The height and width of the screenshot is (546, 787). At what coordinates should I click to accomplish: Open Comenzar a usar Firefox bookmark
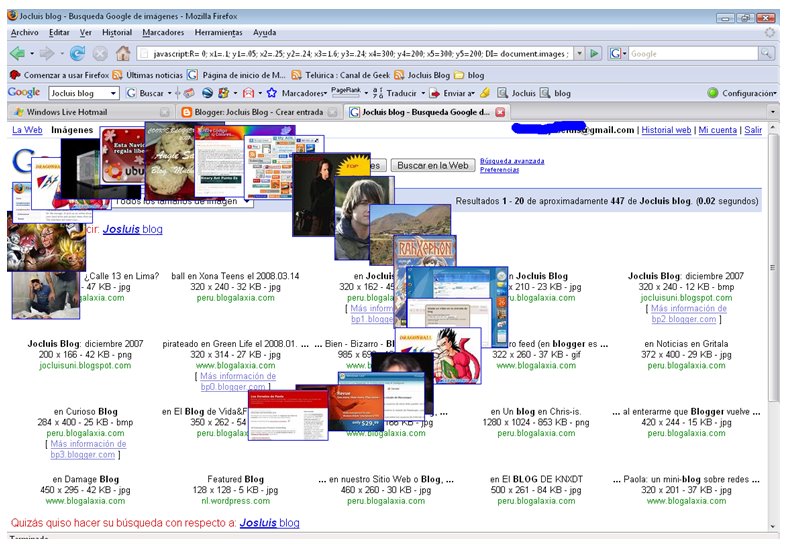point(59,75)
